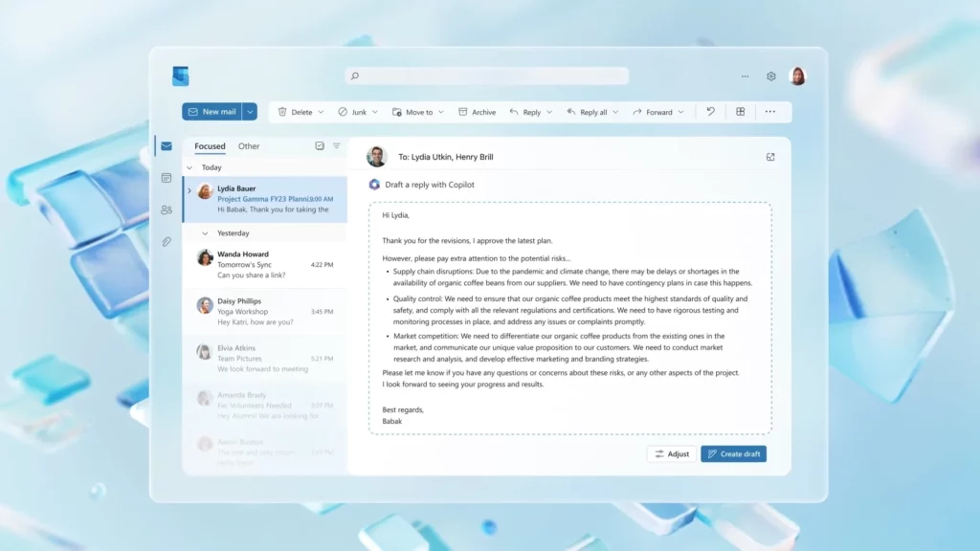Click the select-mode checkbox icon above list

320,145
